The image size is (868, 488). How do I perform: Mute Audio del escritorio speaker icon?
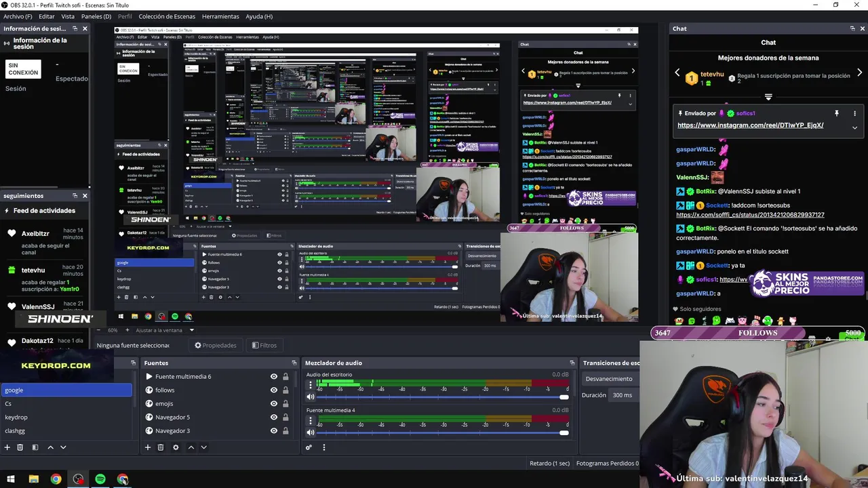click(x=311, y=396)
